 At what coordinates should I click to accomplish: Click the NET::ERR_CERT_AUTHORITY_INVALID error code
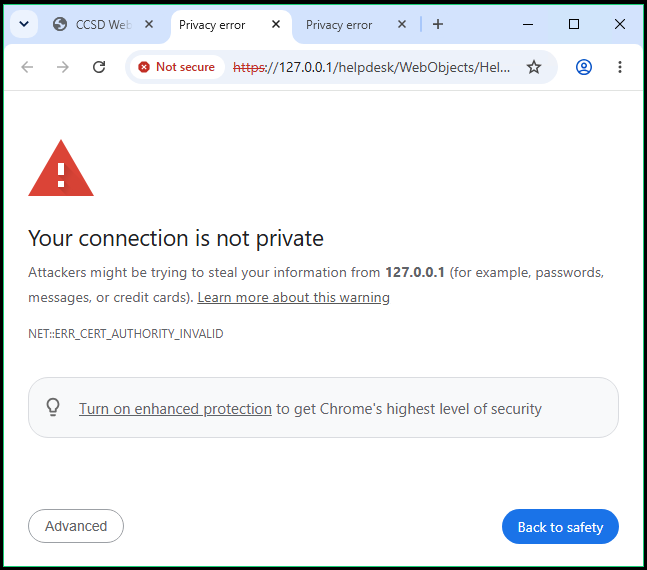pos(126,333)
